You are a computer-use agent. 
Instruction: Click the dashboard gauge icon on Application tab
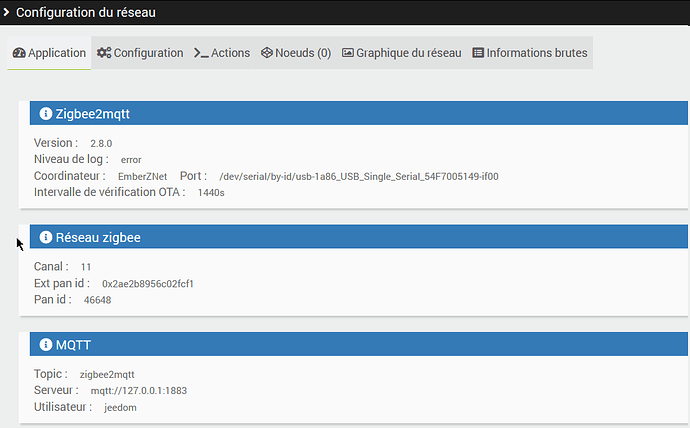coord(19,53)
